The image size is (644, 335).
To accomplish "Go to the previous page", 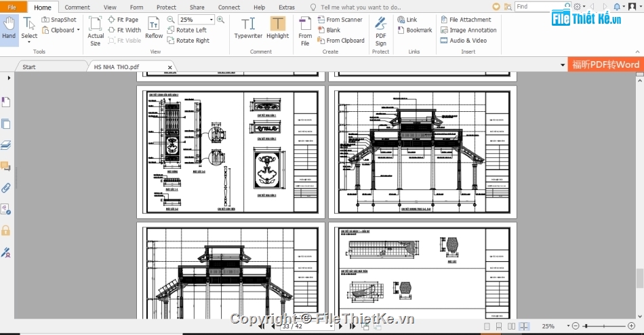I will pyautogui.click(x=273, y=326).
